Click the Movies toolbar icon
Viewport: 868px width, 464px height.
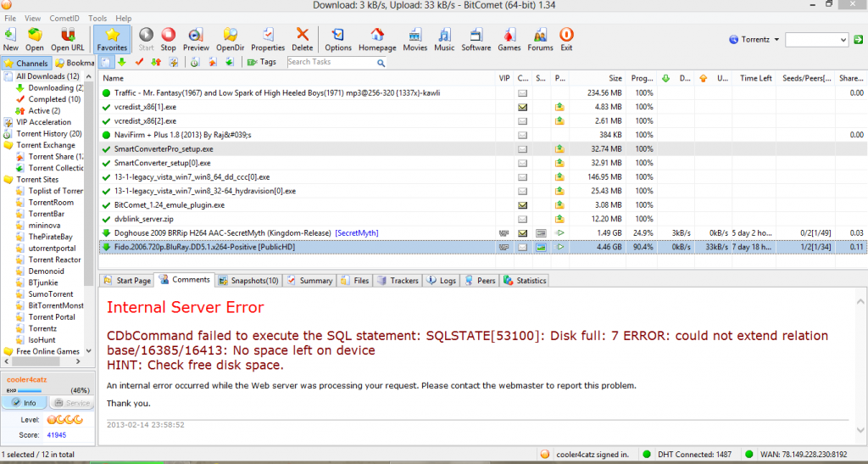(x=415, y=39)
